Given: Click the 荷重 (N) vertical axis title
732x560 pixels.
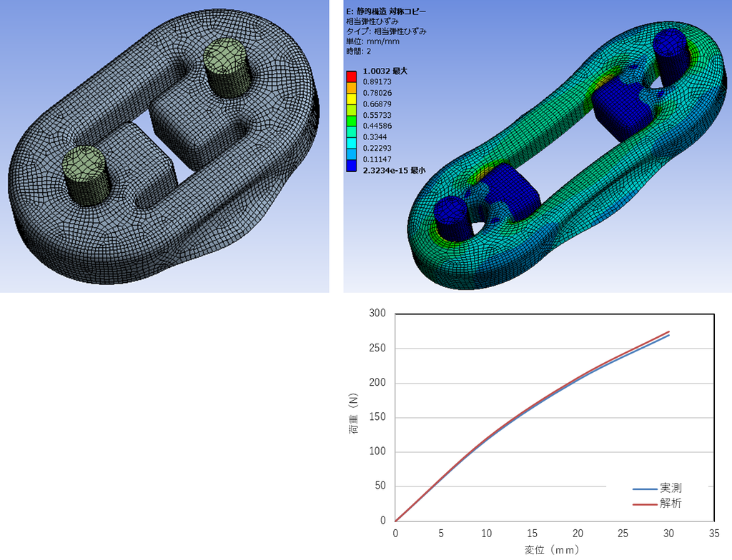Looking at the screenshot, I should (353, 414).
